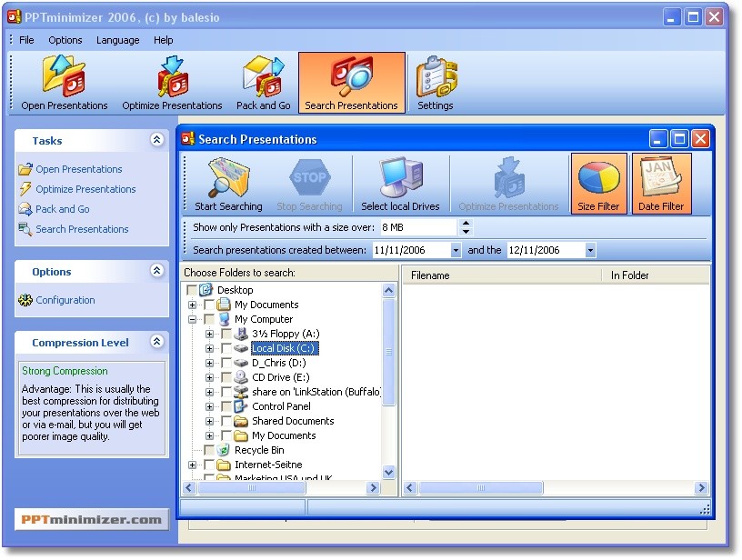Open the Options menu
The height and width of the screenshot is (560, 742).
[65, 40]
